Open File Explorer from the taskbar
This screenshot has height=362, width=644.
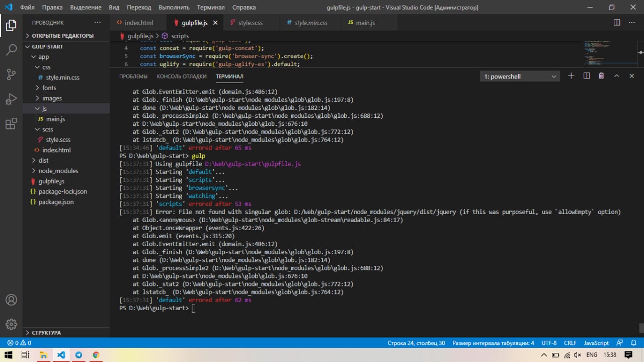(44, 355)
